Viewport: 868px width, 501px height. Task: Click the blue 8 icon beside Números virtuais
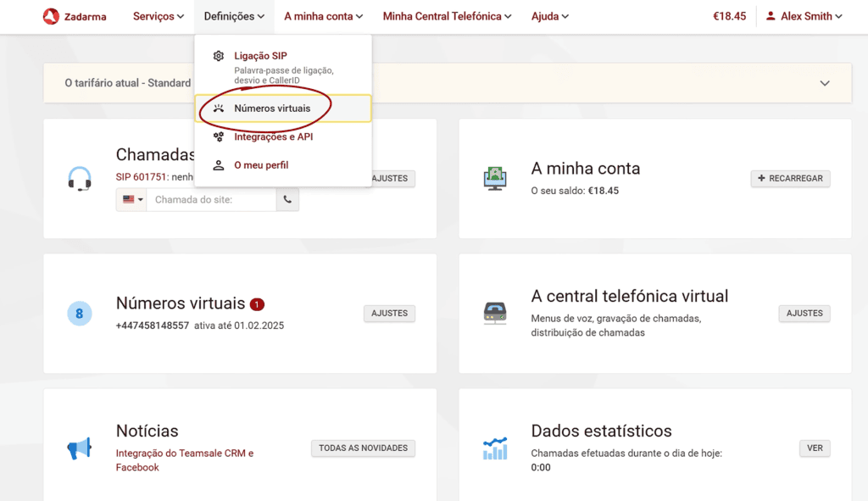81,313
